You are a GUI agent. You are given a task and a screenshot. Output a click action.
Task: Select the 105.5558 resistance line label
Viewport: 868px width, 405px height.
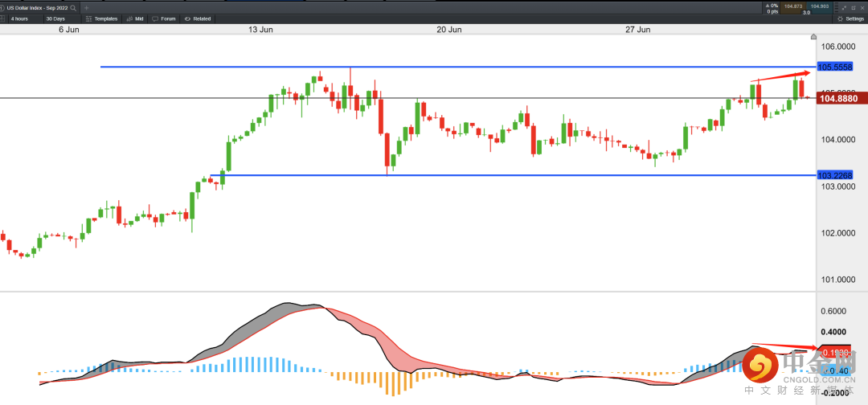(834, 67)
